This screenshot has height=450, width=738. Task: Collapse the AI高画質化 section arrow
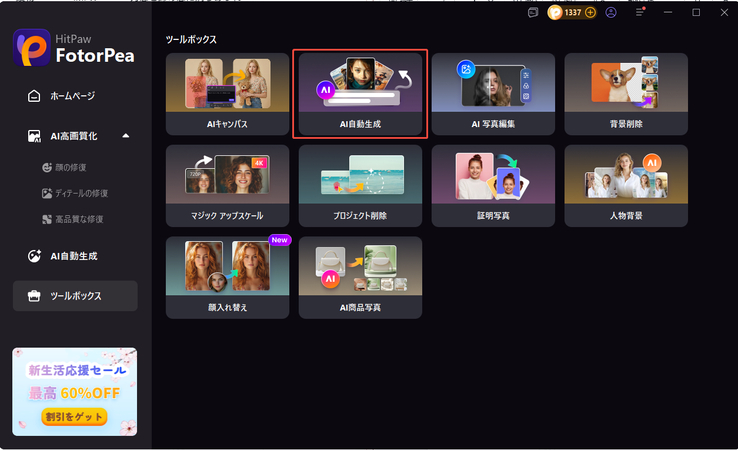126,136
